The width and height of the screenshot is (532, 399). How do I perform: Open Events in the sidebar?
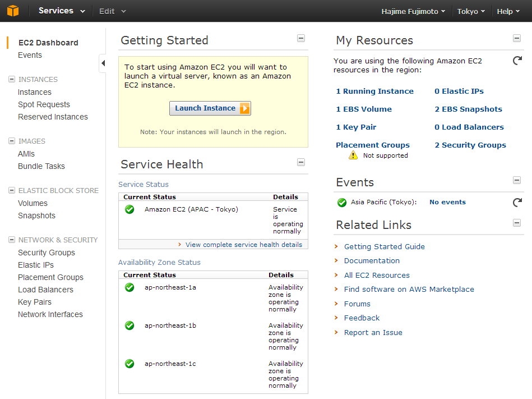pos(30,55)
